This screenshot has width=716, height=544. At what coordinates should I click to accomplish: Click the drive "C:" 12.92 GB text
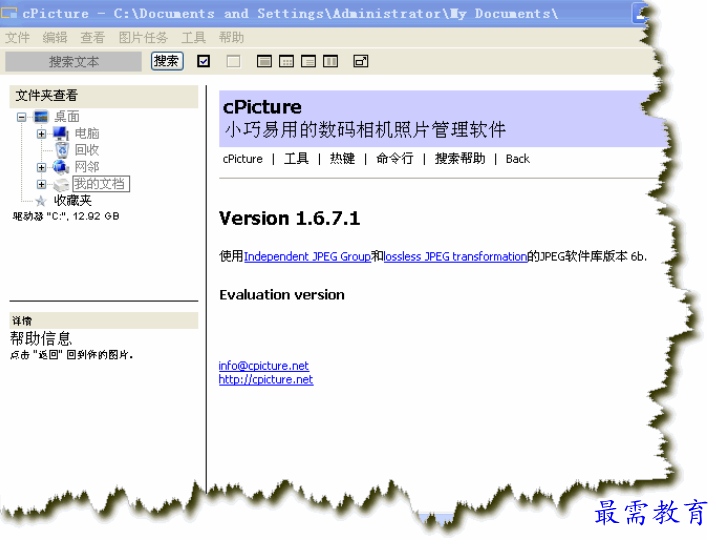tap(66, 217)
